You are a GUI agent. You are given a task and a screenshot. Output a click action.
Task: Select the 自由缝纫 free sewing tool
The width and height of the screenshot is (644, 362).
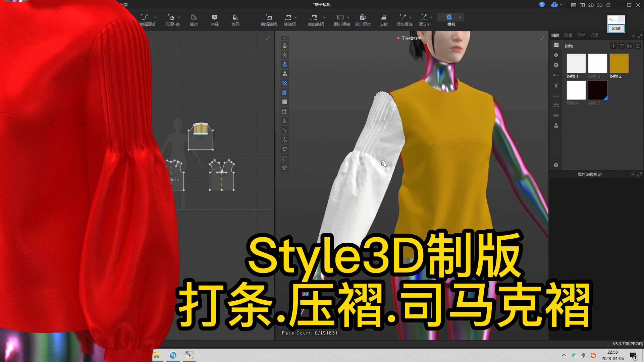315,20
